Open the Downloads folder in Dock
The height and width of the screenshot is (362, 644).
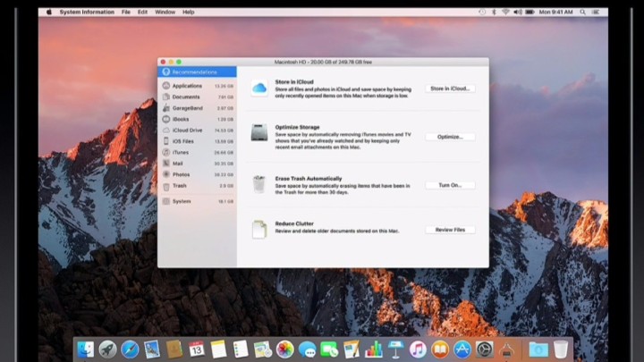coord(538,349)
